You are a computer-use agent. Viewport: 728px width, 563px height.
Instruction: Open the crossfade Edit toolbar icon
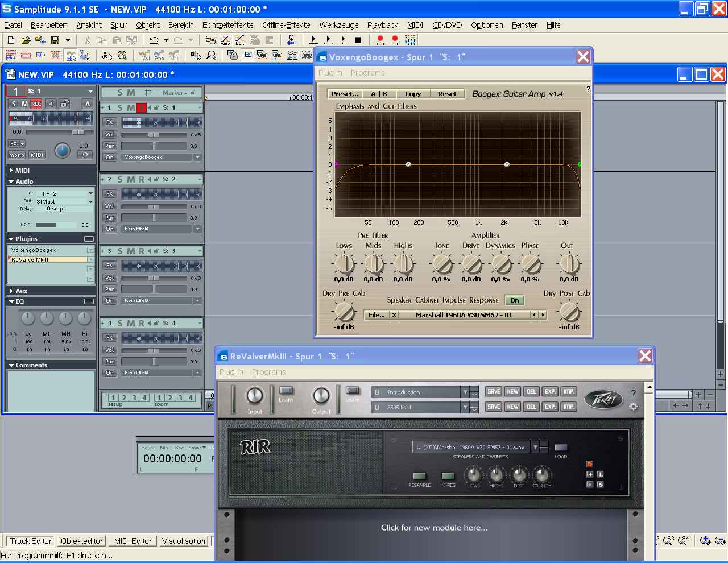240,40
